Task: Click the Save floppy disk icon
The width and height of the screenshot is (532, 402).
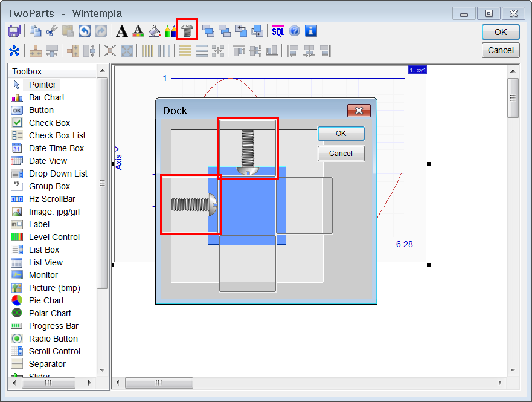Action: coord(14,31)
